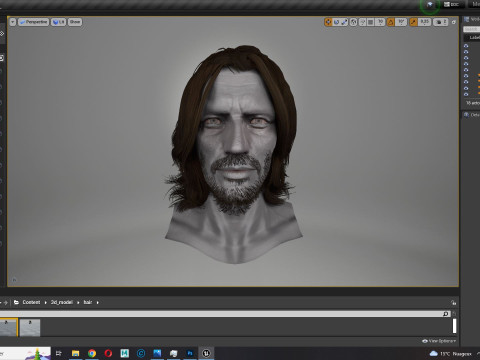Open the 3d_model breadcrumb folder

62,302
